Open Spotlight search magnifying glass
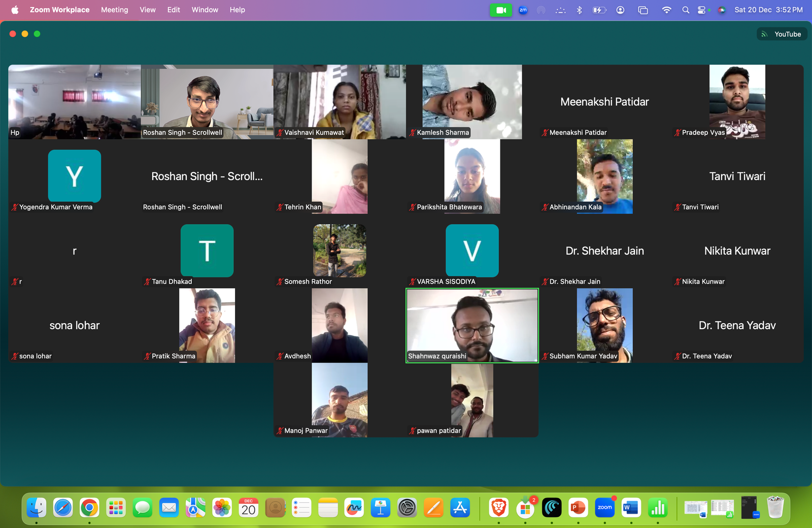Viewport: 812px width, 528px height. point(686,10)
